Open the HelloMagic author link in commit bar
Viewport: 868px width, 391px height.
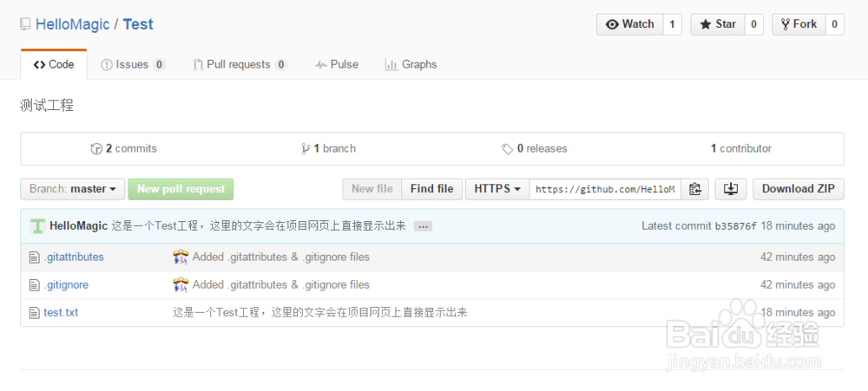79,226
